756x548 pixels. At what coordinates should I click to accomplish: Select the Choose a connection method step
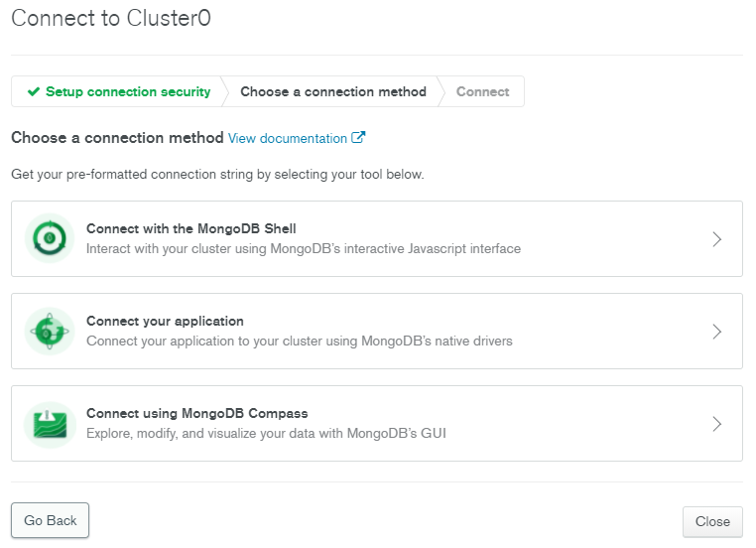tap(333, 91)
